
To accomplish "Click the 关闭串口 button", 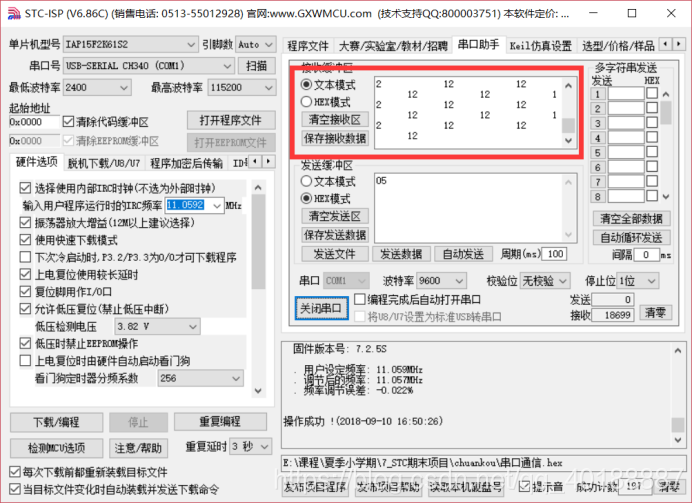I will [321, 308].
